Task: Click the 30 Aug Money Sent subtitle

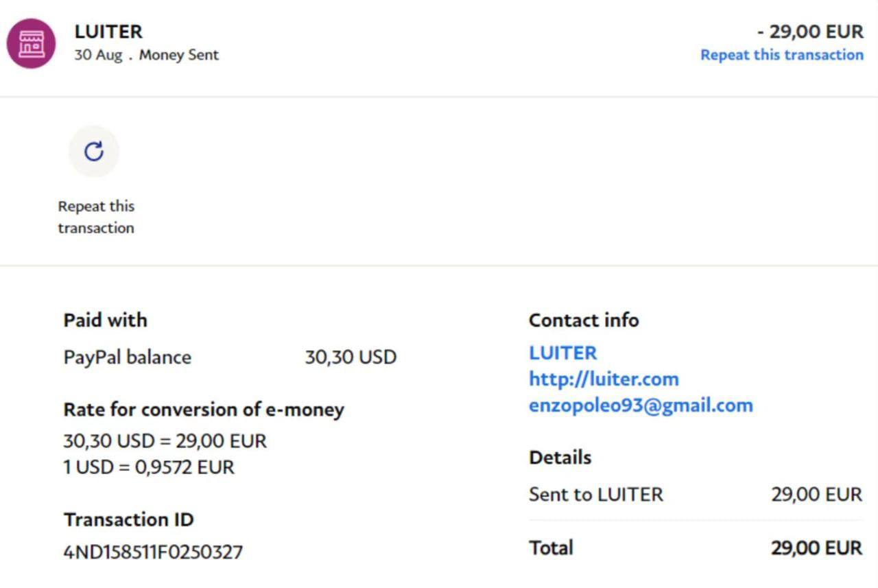Action: coord(146,55)
